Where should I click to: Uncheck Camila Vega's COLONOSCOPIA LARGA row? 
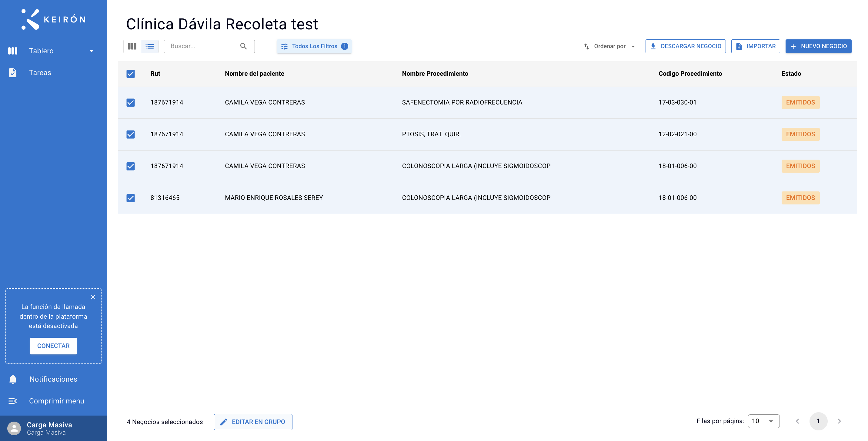coord(131,166)
